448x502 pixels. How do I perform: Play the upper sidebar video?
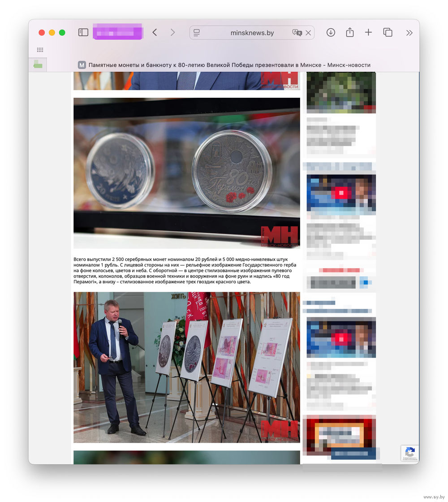(x=341, y=193)
